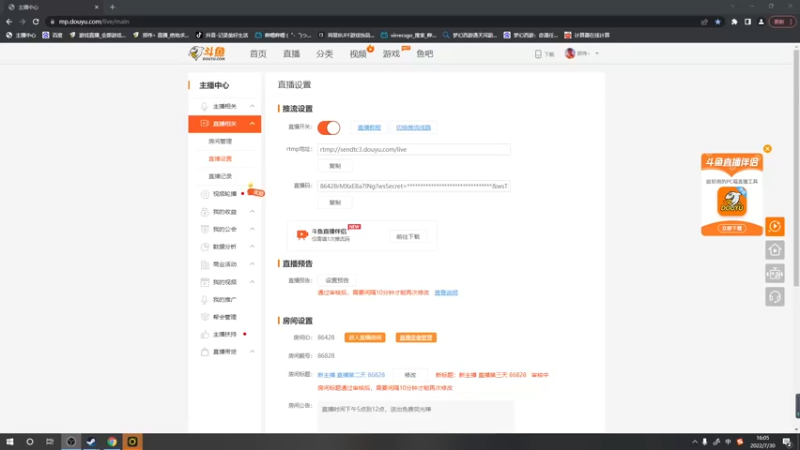Click the orange live device management button
Viewport: 800px width, 450px height.
(x=416, y=338)
